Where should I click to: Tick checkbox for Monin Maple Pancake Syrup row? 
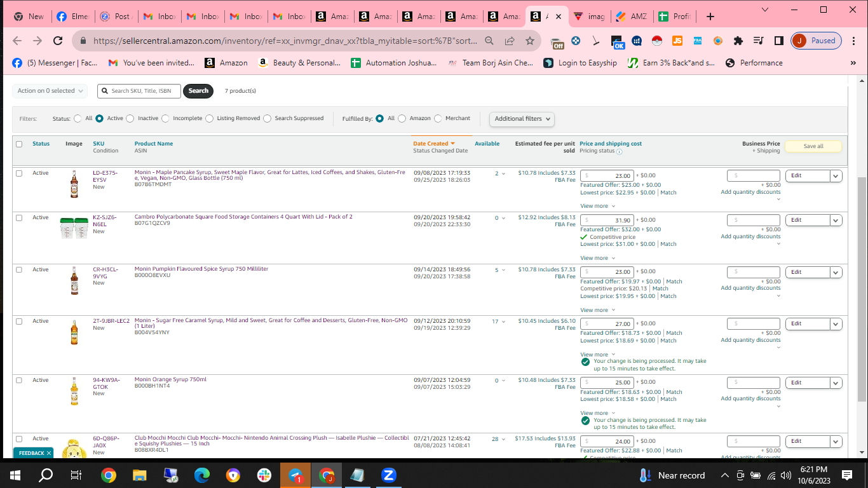coord(19,173)
